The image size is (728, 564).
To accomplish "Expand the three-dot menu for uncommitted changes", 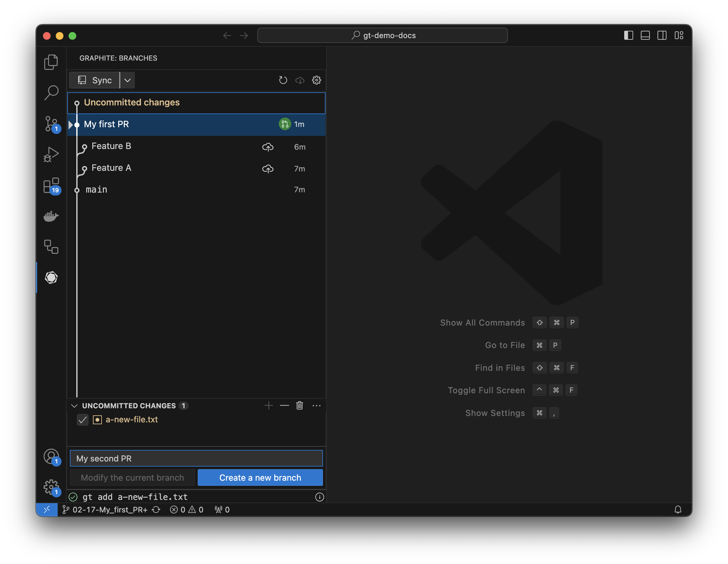I will (316, 406).
